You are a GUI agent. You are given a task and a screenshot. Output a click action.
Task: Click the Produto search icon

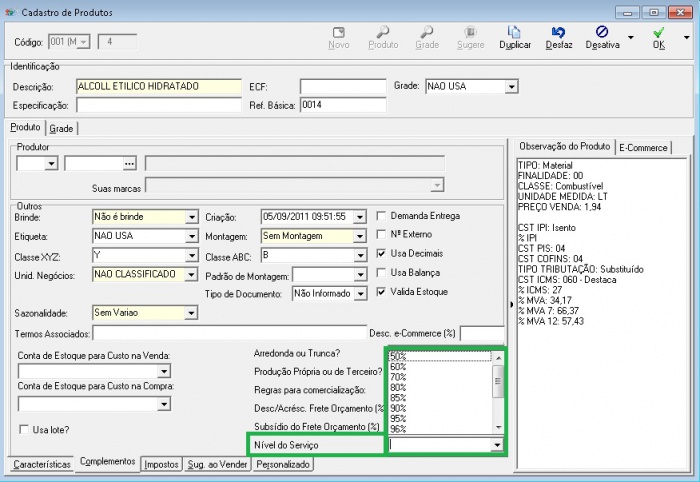pyautogui.click(x=383, y=37)
